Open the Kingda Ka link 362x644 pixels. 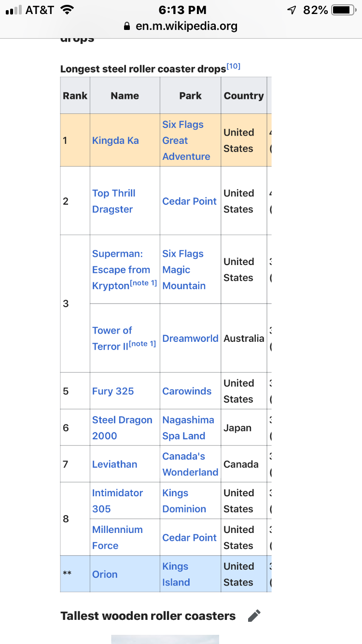115,140
